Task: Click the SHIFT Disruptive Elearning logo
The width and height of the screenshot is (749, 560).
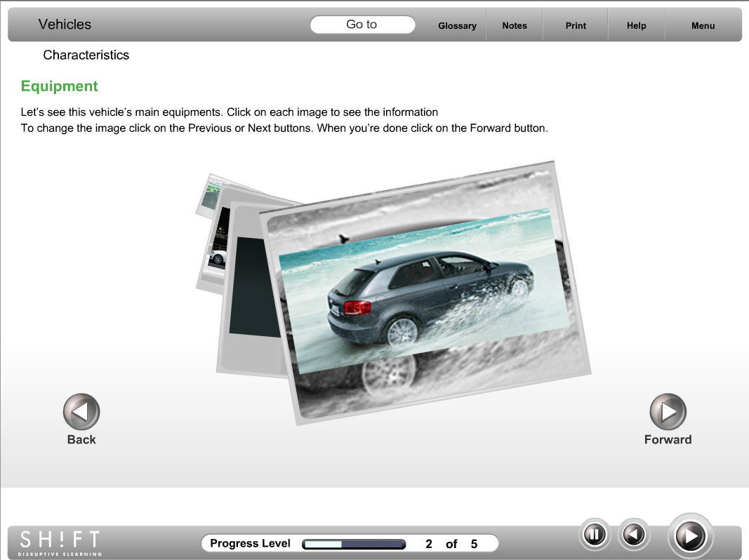Action: (x=60, y=542)
